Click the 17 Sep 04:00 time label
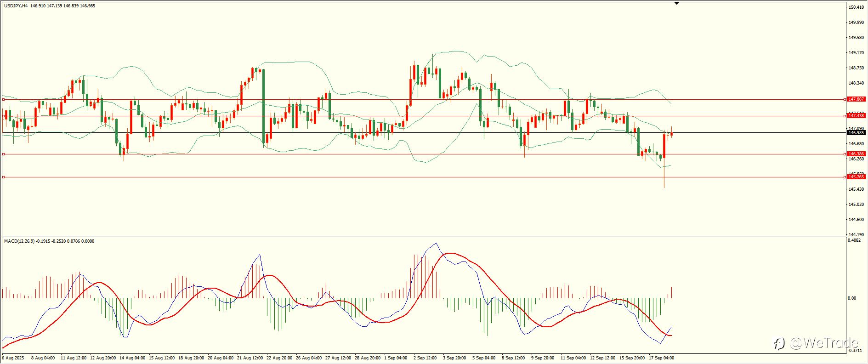Image resolution: width=868 pixels, height=364 pixels. pos(662,358)
